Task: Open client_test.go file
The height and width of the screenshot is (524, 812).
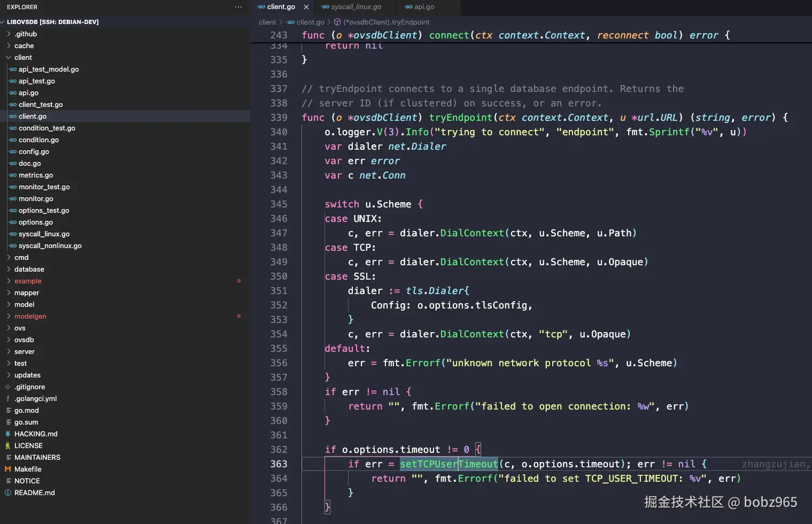Action: coord(125,104)
